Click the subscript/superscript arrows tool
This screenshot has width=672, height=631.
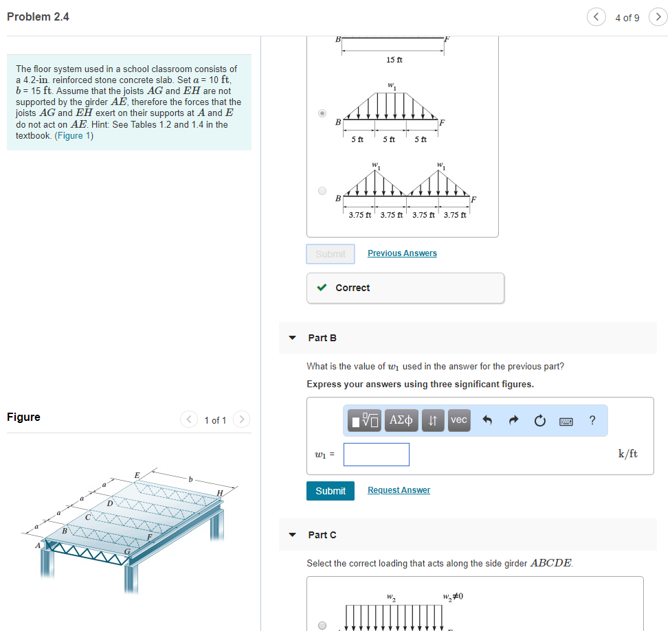coord(433,420)
